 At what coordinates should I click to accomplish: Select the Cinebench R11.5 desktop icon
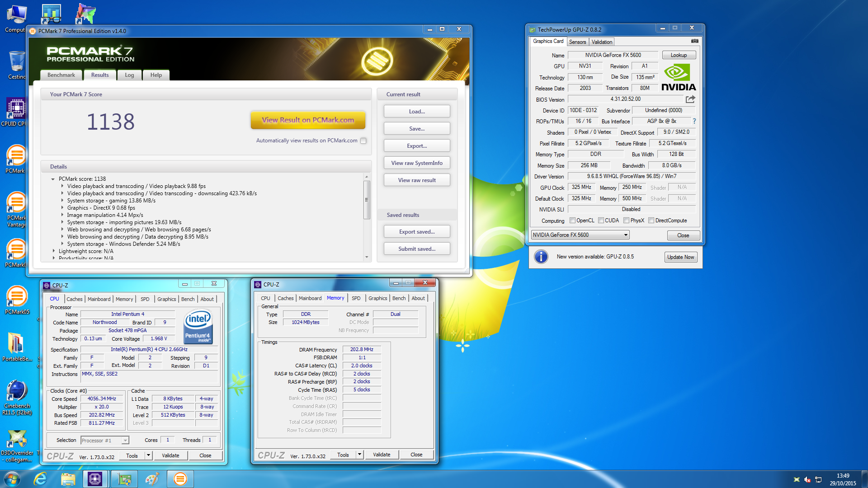(x=17, y=398)
